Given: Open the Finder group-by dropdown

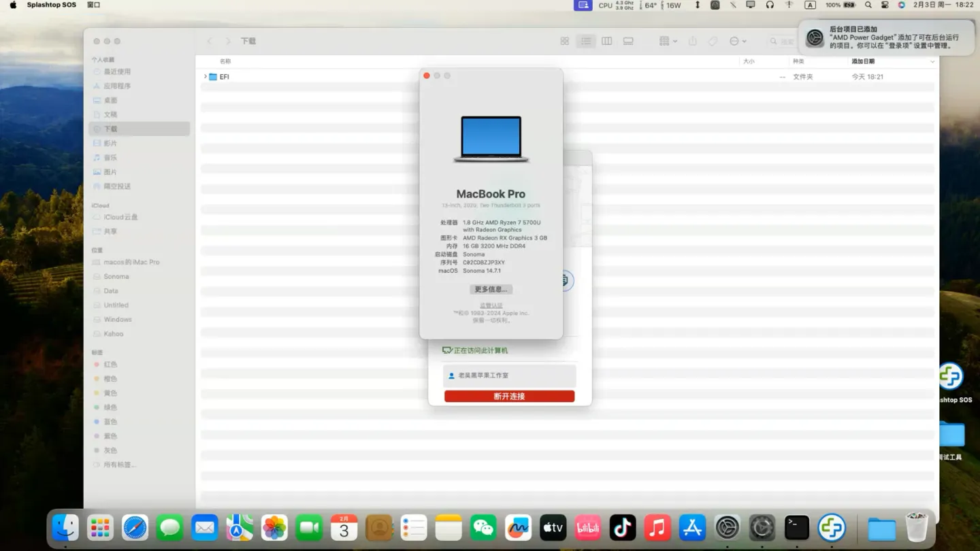Looking at the screenshot, I should point(668,41).
